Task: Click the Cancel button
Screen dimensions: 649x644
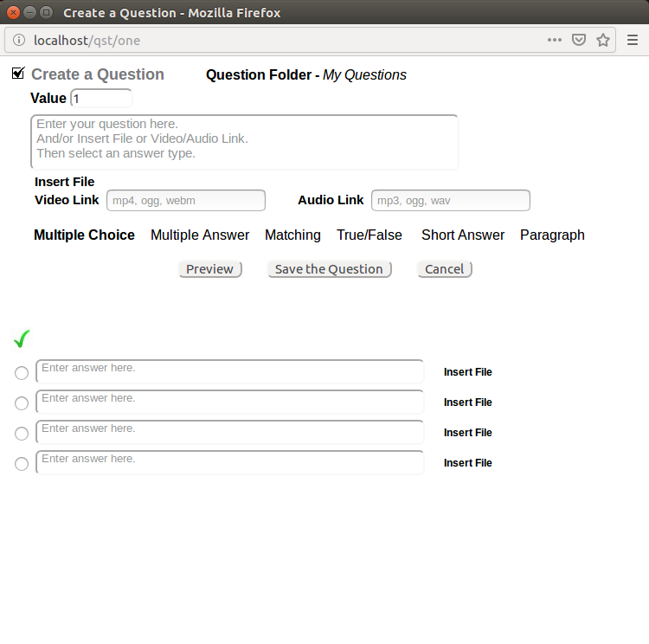Action: point(445,269)
